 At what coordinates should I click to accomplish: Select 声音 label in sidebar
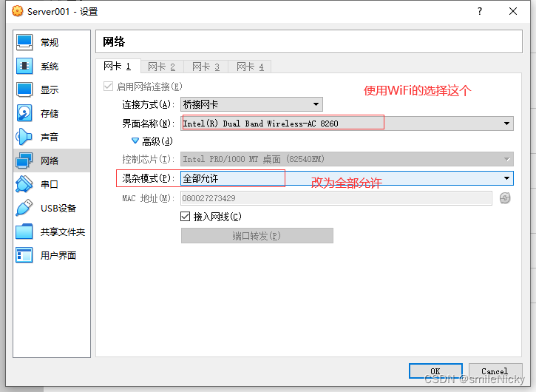pos(50,137)
